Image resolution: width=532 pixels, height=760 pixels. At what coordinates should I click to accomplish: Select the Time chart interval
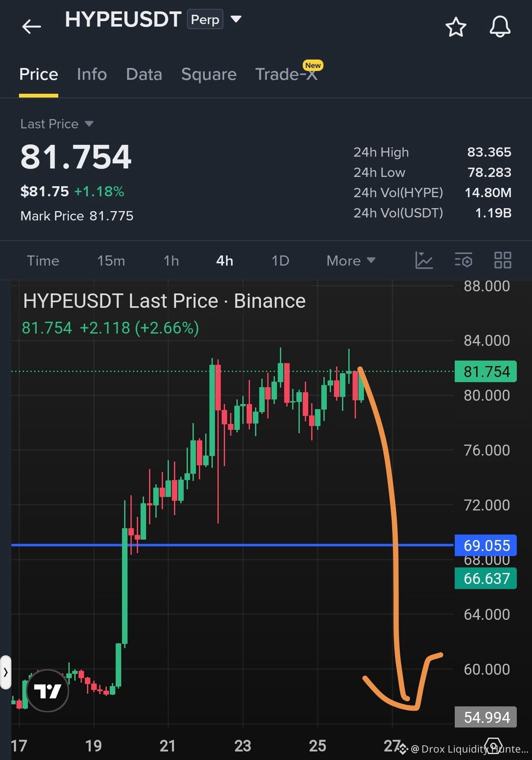[43, 261]
